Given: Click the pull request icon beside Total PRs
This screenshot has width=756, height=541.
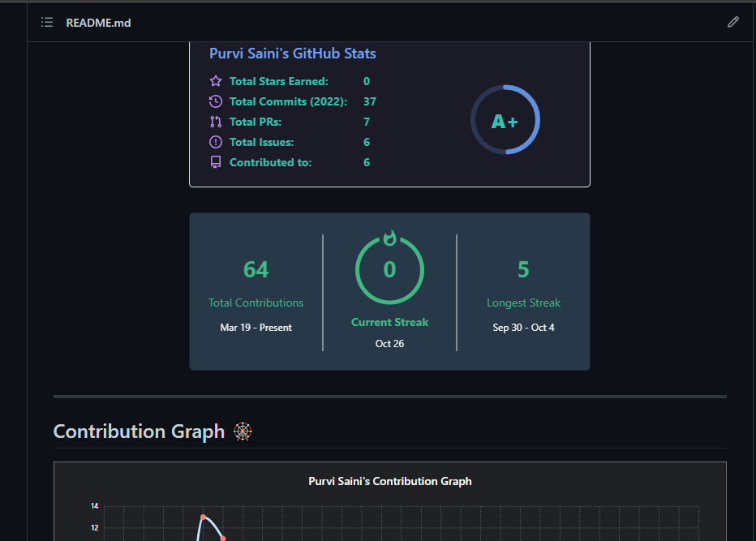Looking at the screenshot, I should (x=216, y=122).
